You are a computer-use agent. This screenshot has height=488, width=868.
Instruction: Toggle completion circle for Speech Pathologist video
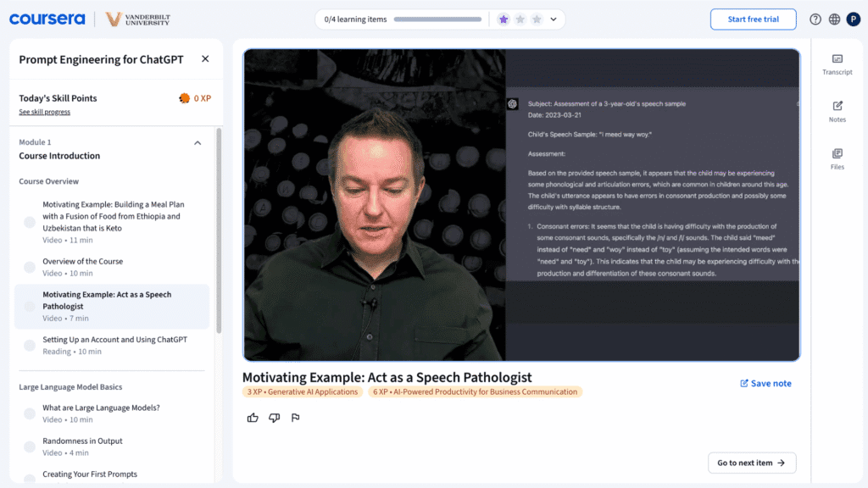[x=30, y=307]
